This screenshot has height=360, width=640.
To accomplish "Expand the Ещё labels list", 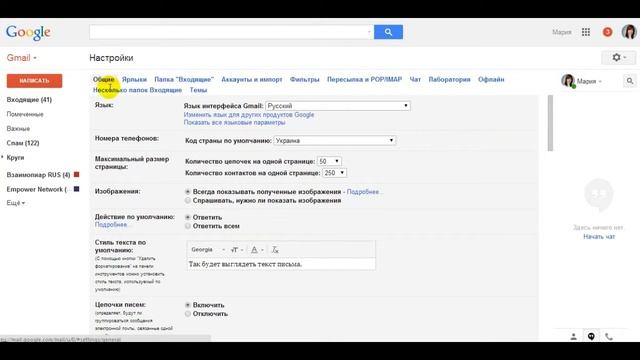I will [16, 203].
